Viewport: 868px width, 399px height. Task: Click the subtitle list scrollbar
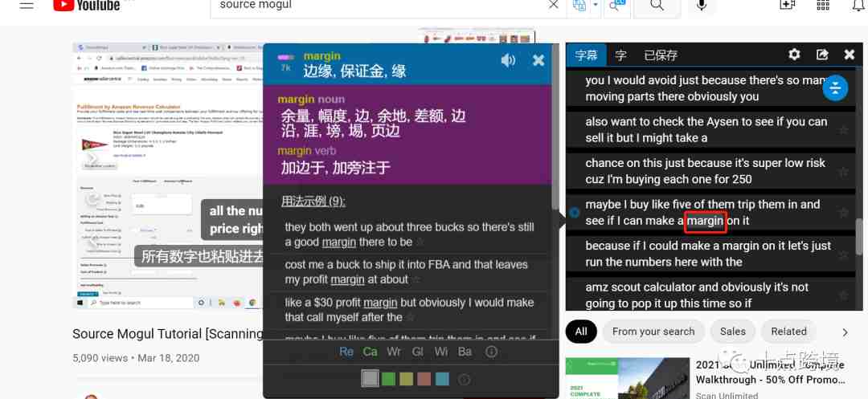pyautogui.click(x=859, y=237)
